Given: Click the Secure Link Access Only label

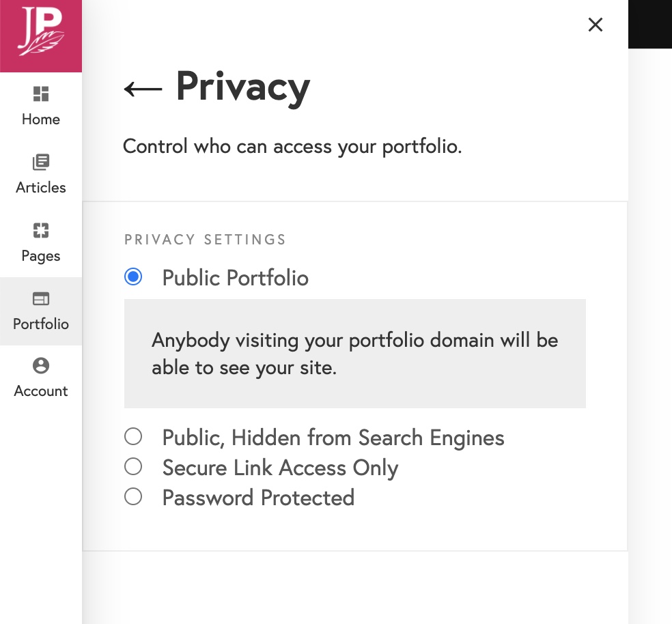Looking at the screenshot, I should 280,468.
